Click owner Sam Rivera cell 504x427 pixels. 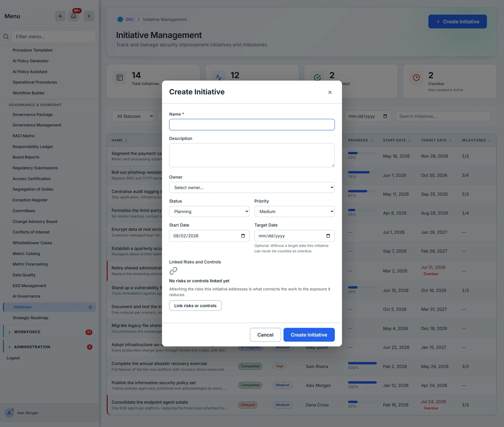(317, 366)
